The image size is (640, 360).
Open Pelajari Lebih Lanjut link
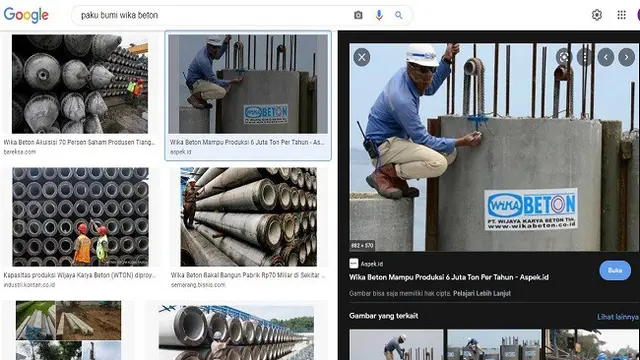(x=482, y=293)
